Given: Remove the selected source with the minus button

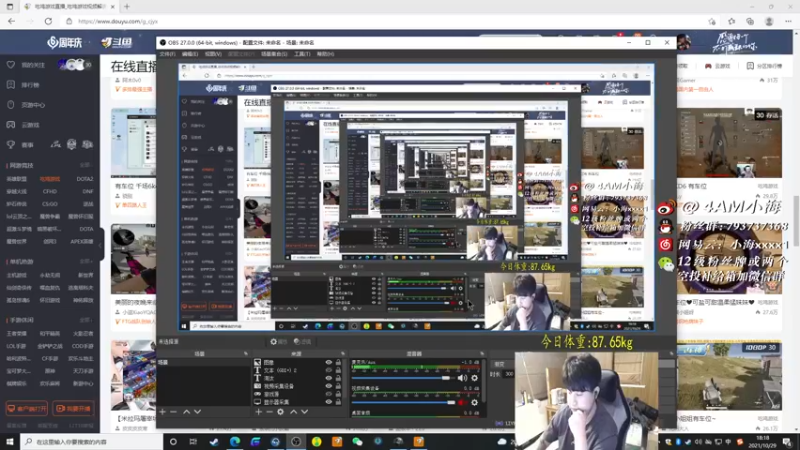Looking at the screenshot, I should click(x=269, y=412).
